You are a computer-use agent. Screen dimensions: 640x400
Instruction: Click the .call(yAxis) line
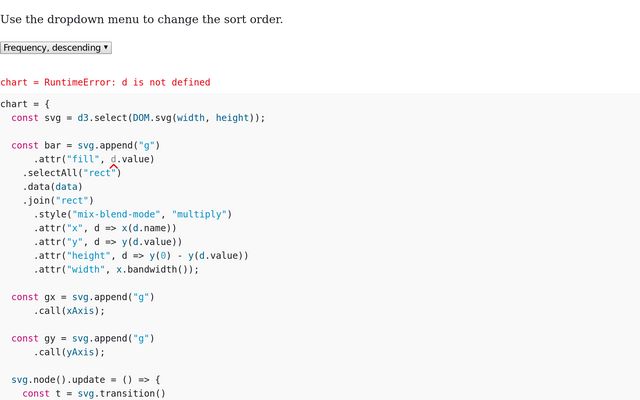69,352
